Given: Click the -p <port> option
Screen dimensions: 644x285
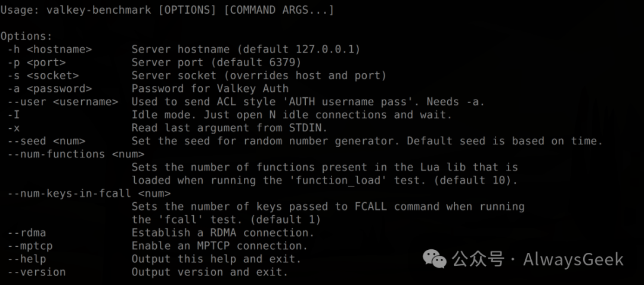Looking at the screenshot, I should pyautogui.click(x=36, y=63).
